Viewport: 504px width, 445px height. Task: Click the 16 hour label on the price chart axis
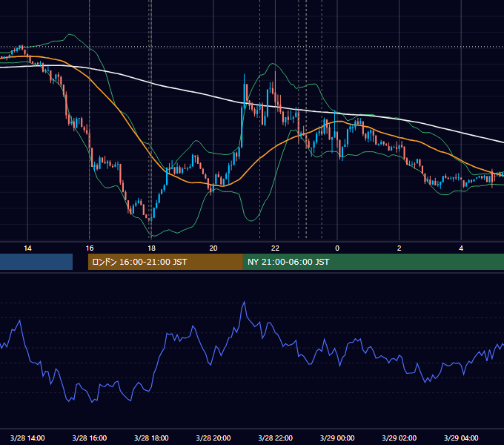(90, 248)
